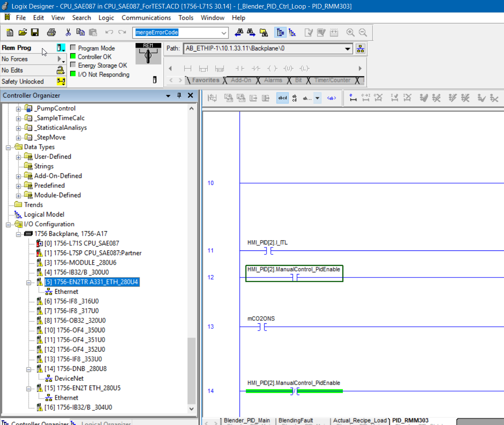This screenshot has height=425, width=504.
Task: Collapse the I/O Configuration folder
Action: tap(9, 225)
